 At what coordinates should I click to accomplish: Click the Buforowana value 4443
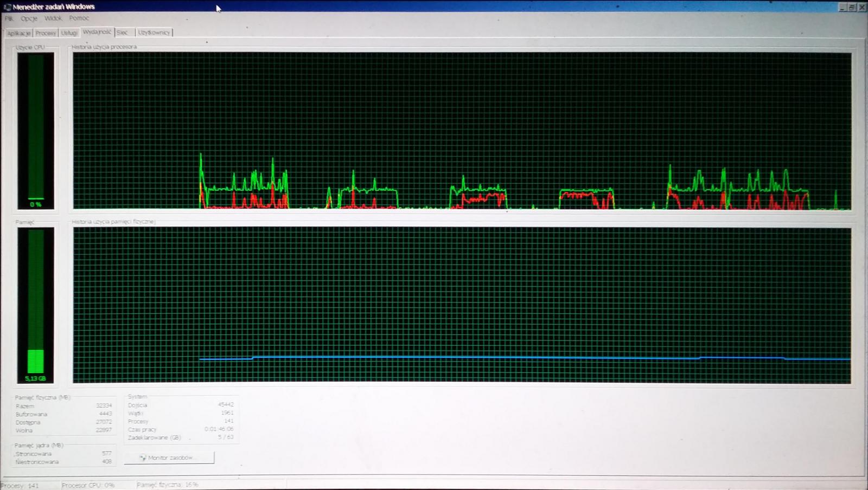[x=105, y=414]
